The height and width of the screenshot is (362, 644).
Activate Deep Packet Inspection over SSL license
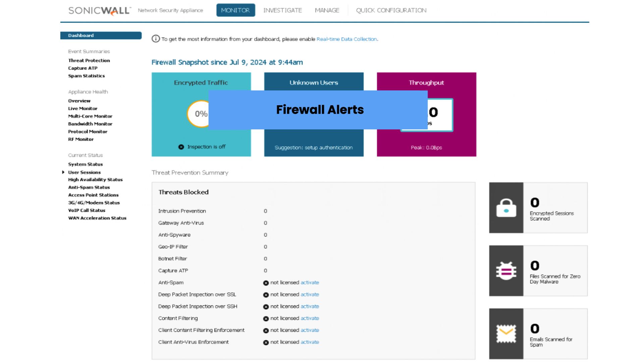310,295
